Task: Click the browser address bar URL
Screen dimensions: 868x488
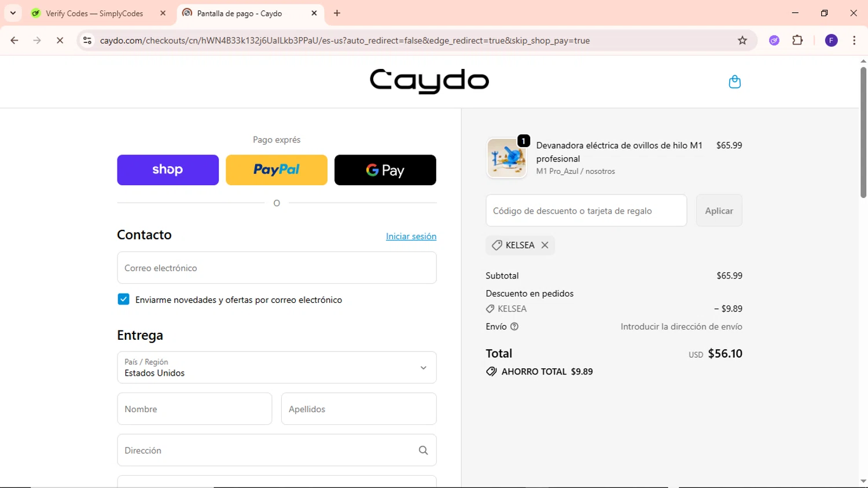Action: pos(345,41)
